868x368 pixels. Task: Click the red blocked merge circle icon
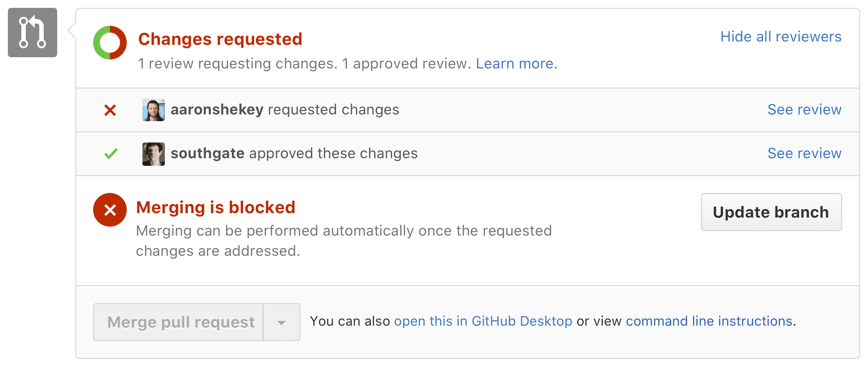(110, 210)
